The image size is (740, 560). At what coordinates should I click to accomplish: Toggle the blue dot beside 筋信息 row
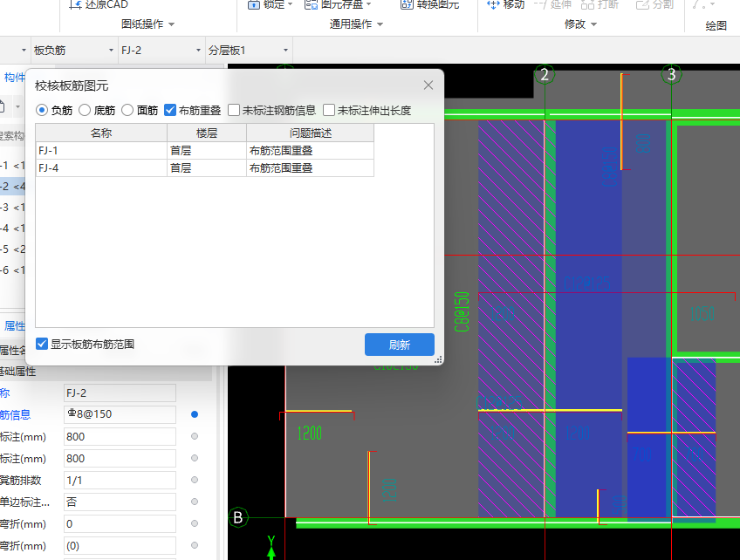pyautogui.click(x=195, y=414)
